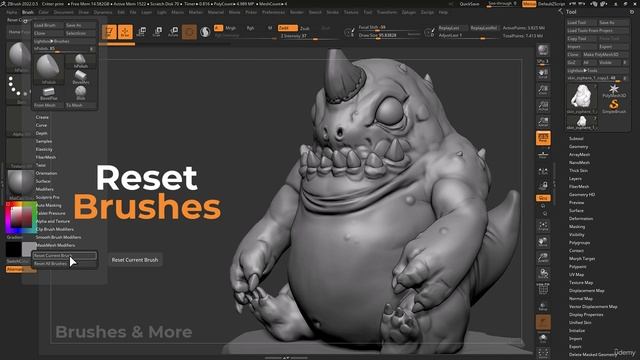Click the Zoom3D icon in right shelf
Viewport: 640px width, 360px height.
coord(543,258)
